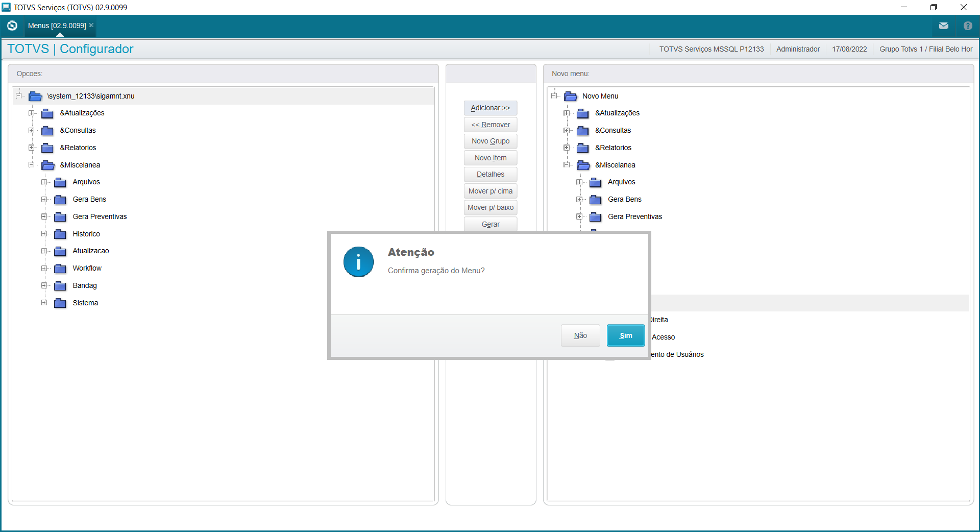Click Mover p/ baixo button
This screenshot has width=980, height=532.
pos(491,207)
